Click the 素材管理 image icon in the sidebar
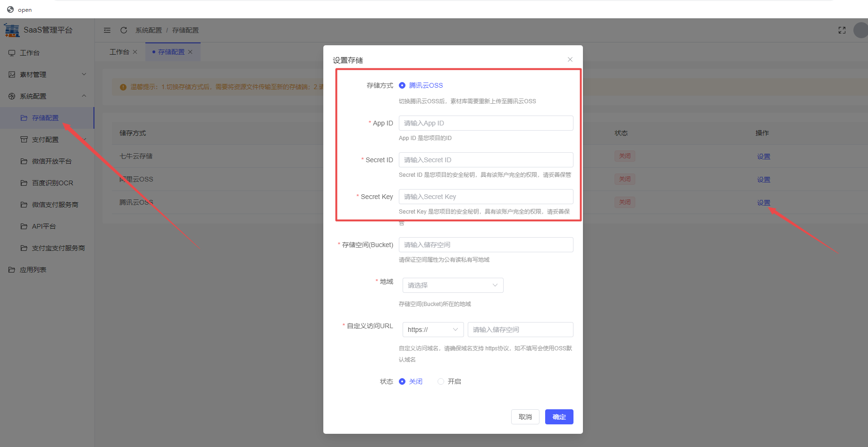The height and width of the screenshot is (447, 868). pyautogui.click(x=12, y=74)
